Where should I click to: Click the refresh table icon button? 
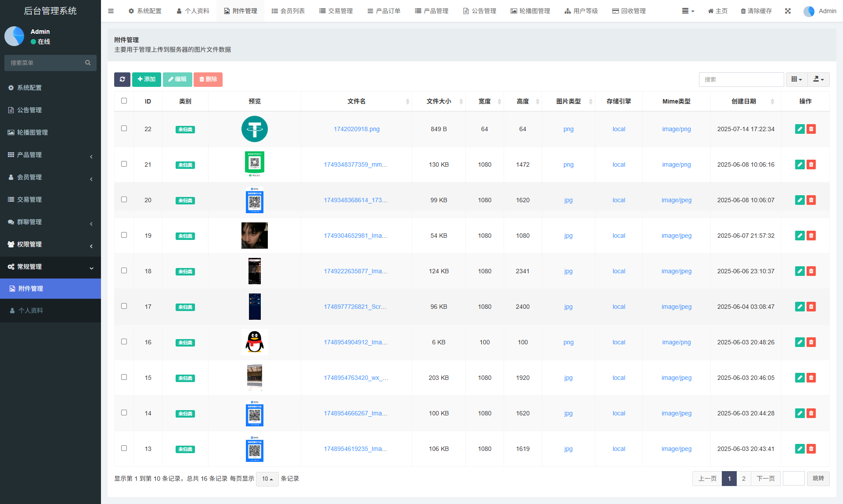(122, 79)
